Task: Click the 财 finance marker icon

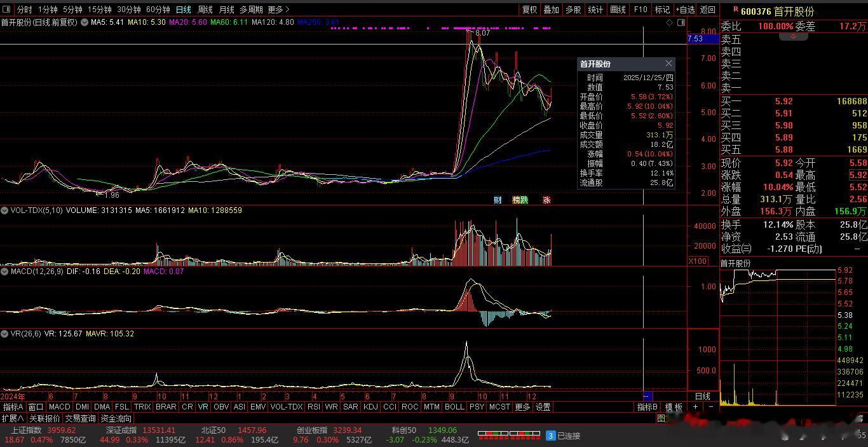Action: click(498, 200)
